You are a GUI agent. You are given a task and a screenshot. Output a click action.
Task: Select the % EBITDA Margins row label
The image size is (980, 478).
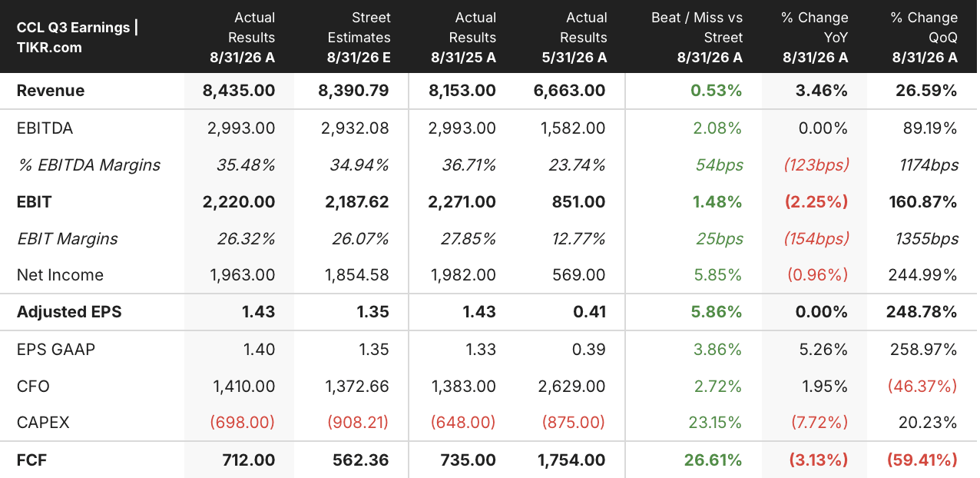[89, 165]
